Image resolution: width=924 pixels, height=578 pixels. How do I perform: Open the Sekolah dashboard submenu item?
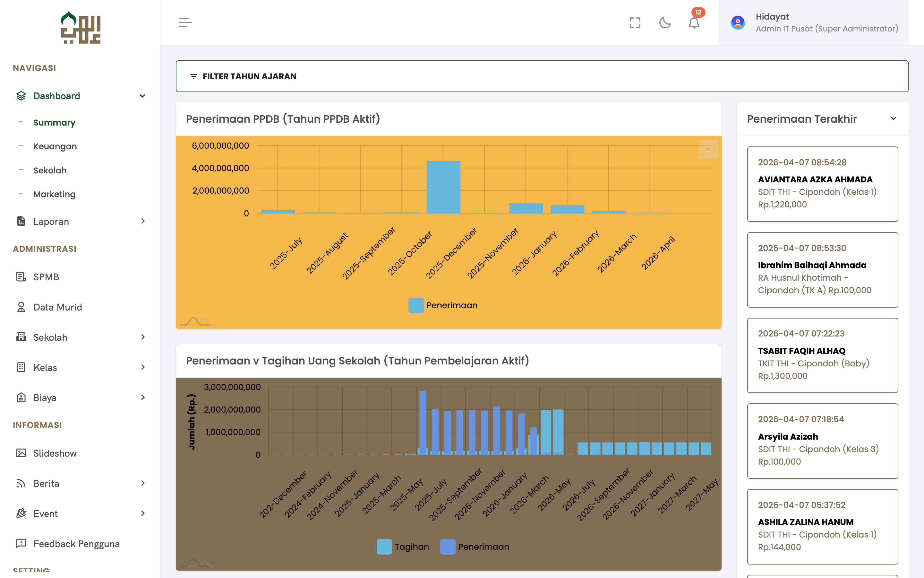coord(50,171)
